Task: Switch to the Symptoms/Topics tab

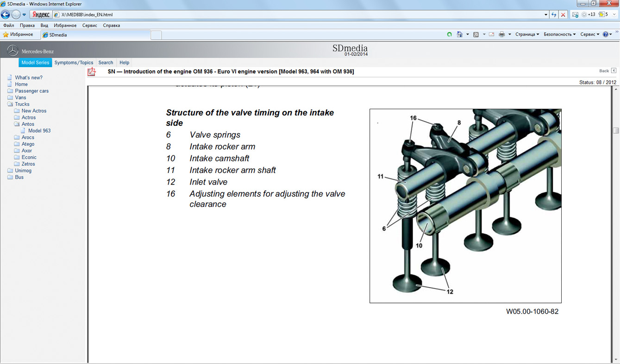Action: [x=74, y=63]
